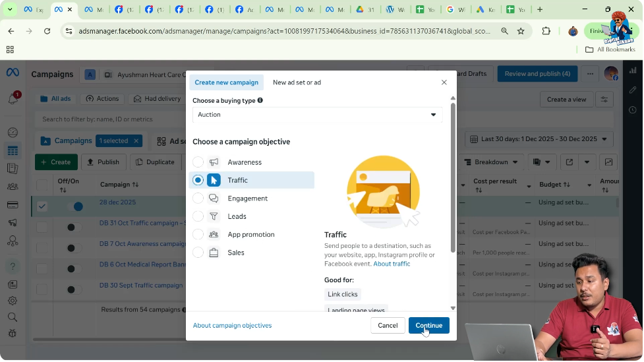Expand the Last 30 days date range
644x362 pixels.
pyautogui.click(x=541, y=139)
